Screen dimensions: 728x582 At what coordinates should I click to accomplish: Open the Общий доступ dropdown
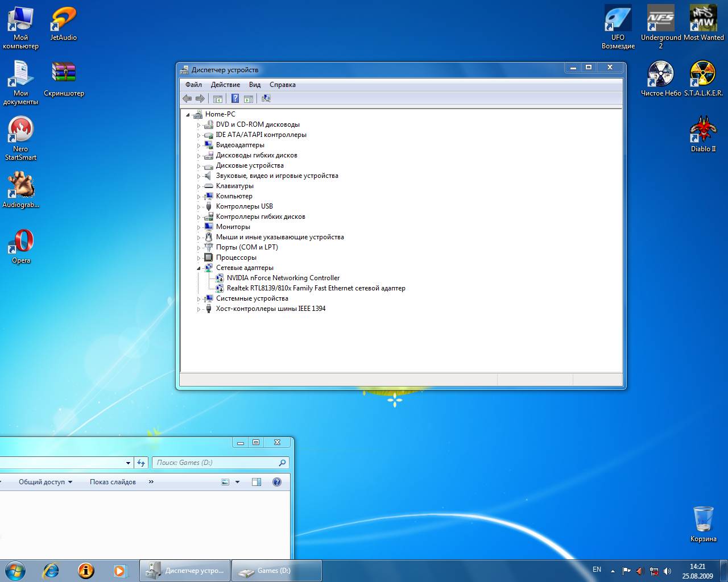[45, 482]
